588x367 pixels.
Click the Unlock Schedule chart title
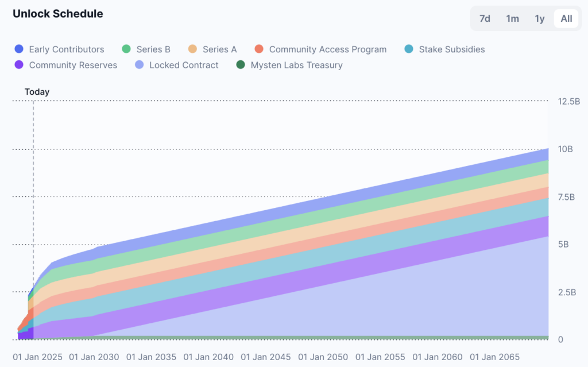58,14
